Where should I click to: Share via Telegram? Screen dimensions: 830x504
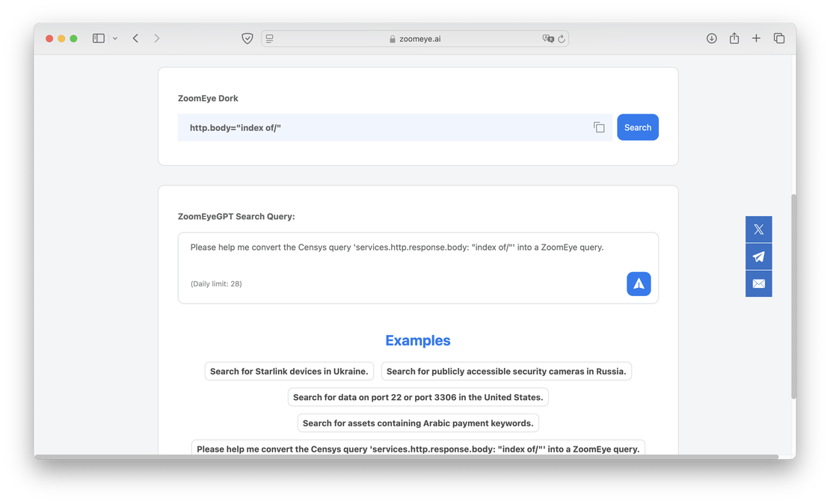click(758, 256)
